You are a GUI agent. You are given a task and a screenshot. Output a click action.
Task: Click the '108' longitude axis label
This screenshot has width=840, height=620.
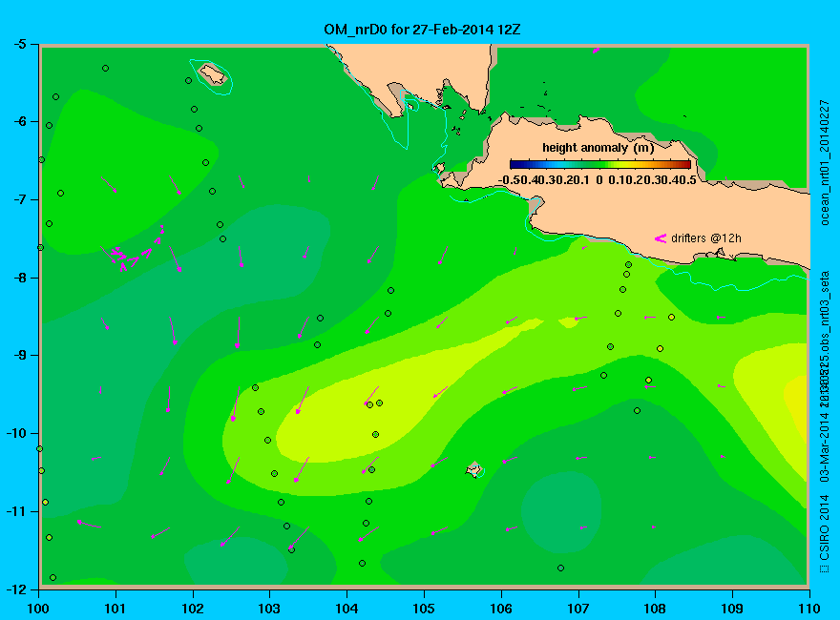coord(655,609)
